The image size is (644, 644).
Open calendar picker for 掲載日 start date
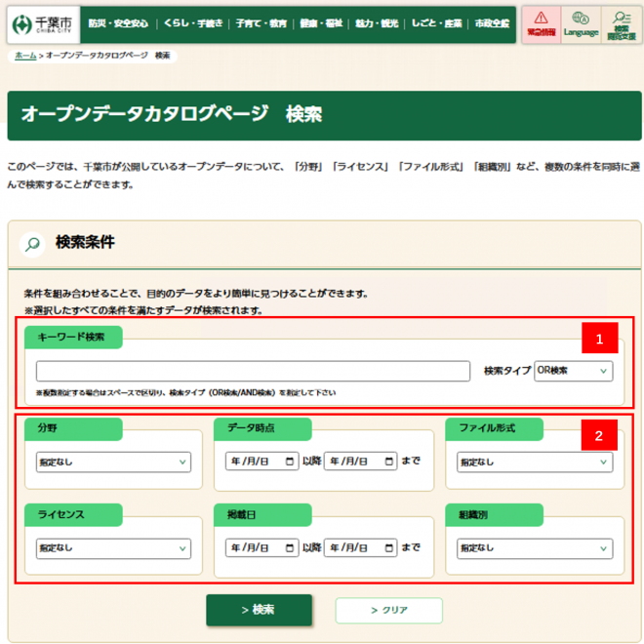[x=290, y=547]
